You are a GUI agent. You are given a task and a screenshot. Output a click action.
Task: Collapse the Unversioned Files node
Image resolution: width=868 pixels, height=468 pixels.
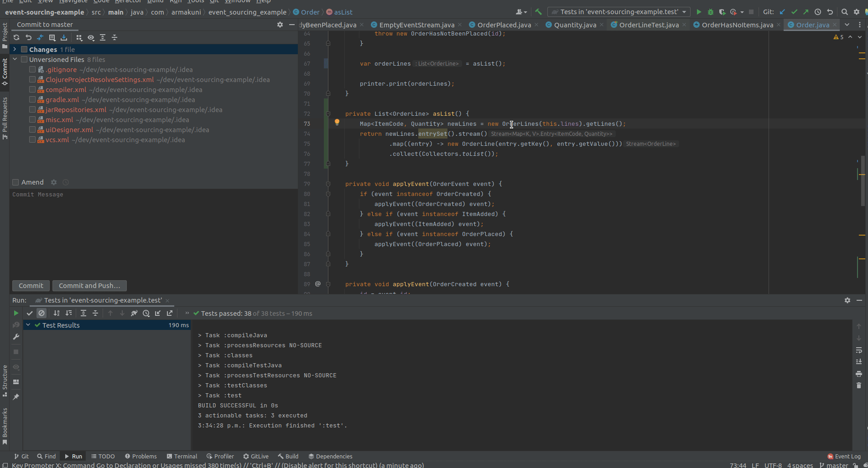coord(15,59)
